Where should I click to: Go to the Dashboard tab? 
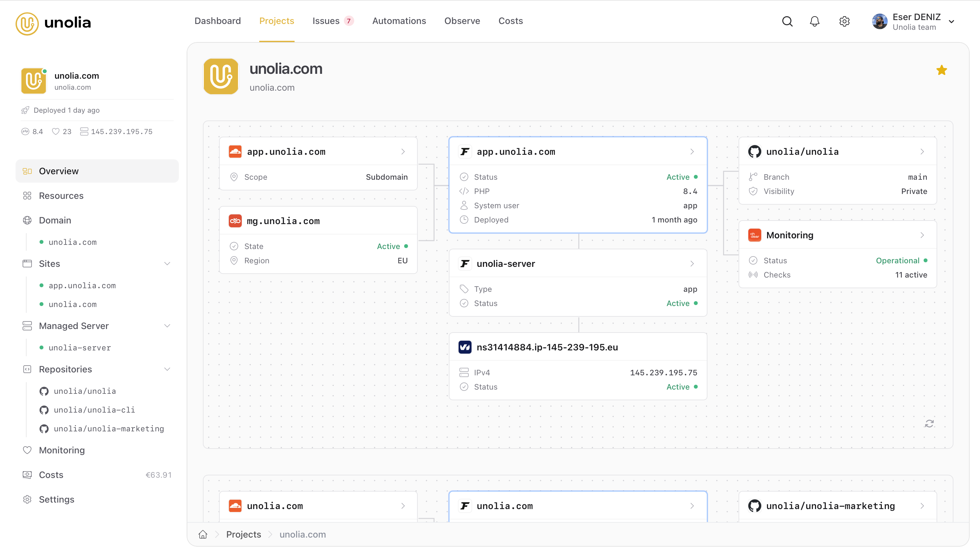pos(217,21)
